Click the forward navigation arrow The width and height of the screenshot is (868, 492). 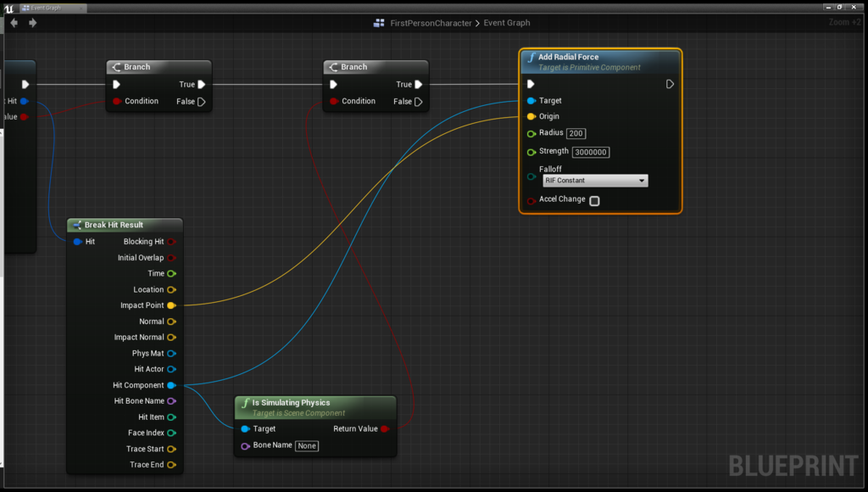tap(33, 23)
